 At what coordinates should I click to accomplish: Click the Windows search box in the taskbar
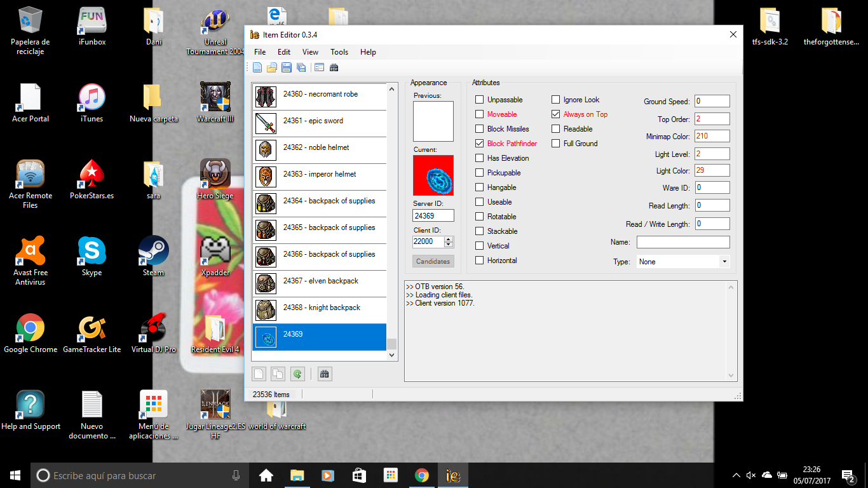coord(140,475)
